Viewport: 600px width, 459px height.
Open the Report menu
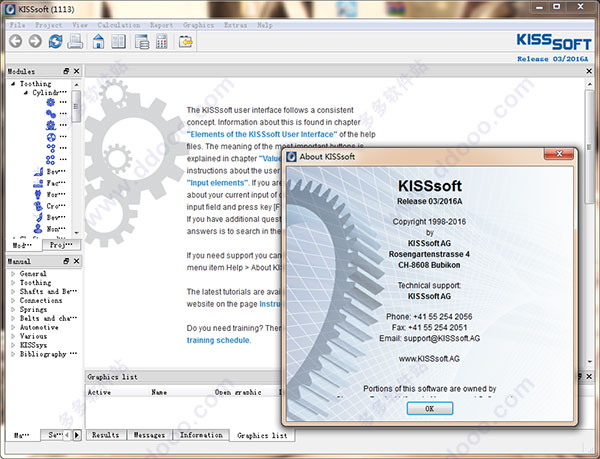point(161,25)
